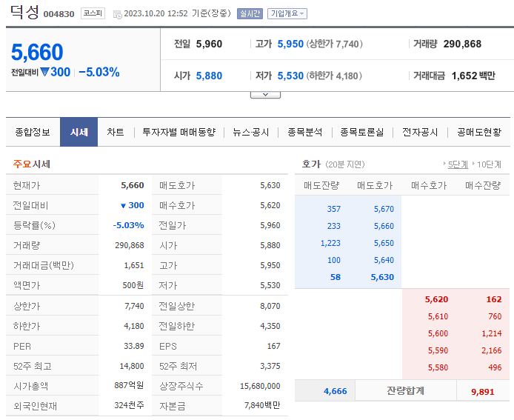Click the EPS value 167
The image size is (514, 420).
[274, 346]
